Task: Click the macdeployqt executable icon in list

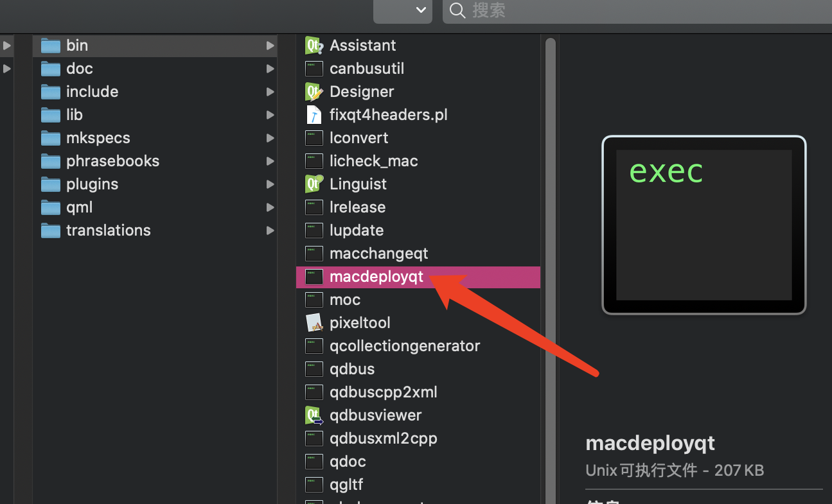Action: 314,277
